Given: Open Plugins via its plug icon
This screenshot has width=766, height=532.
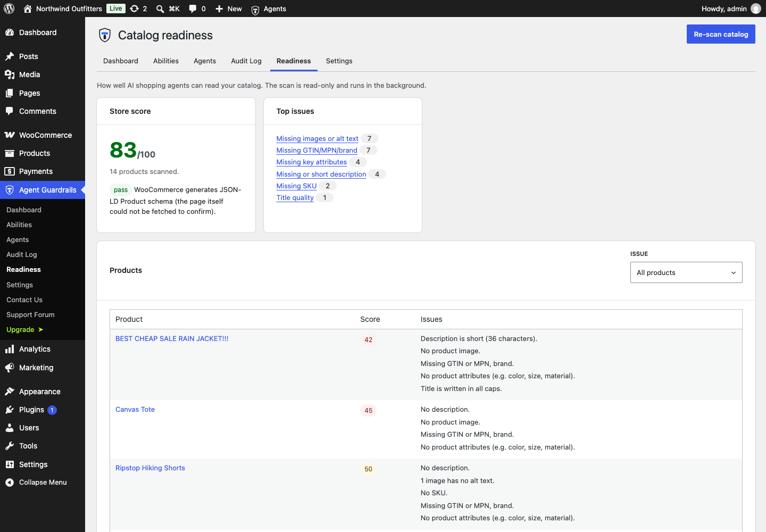Looking at the screenshot, I should coord(10,410).
